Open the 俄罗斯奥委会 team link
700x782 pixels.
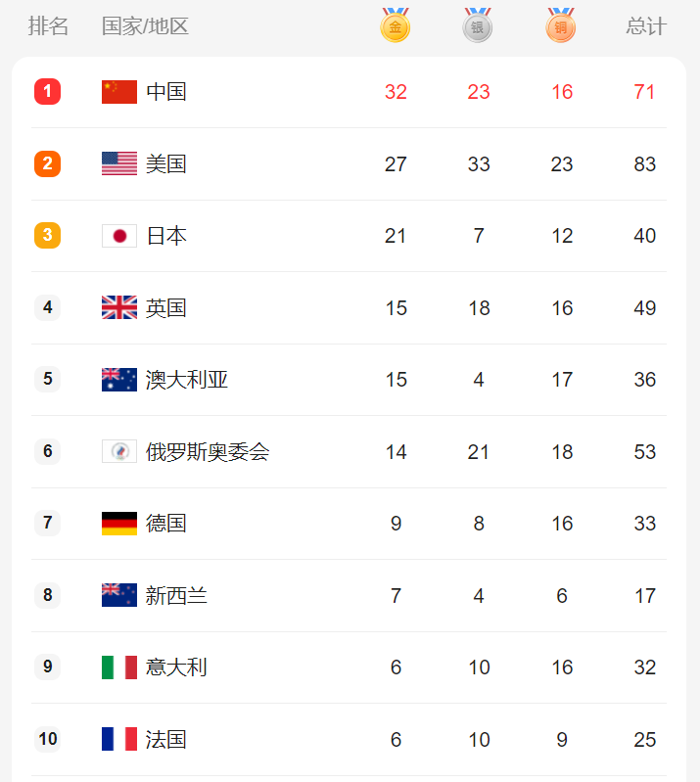(208, 451)
